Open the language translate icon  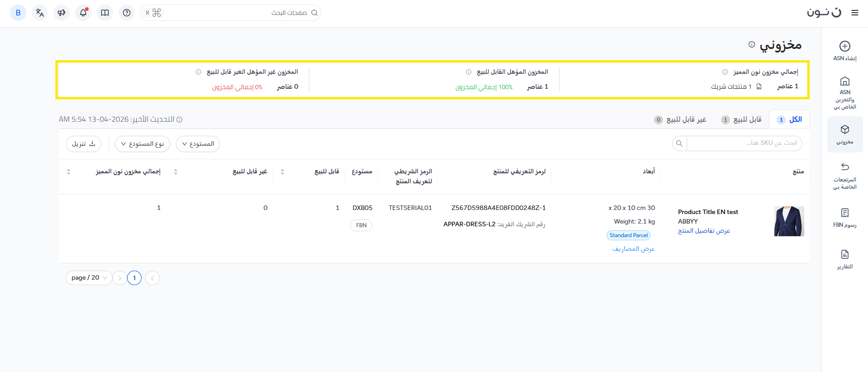pos(40,13)
